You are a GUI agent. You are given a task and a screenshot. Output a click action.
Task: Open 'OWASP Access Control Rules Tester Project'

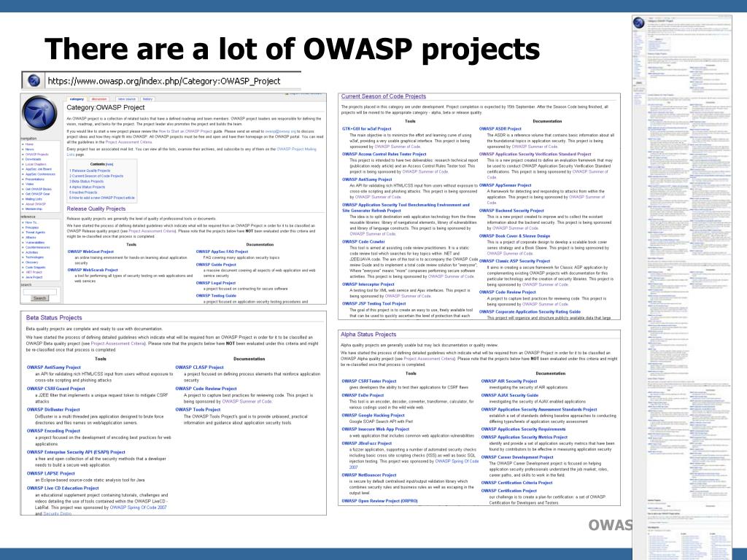click(x=384, y=155)
